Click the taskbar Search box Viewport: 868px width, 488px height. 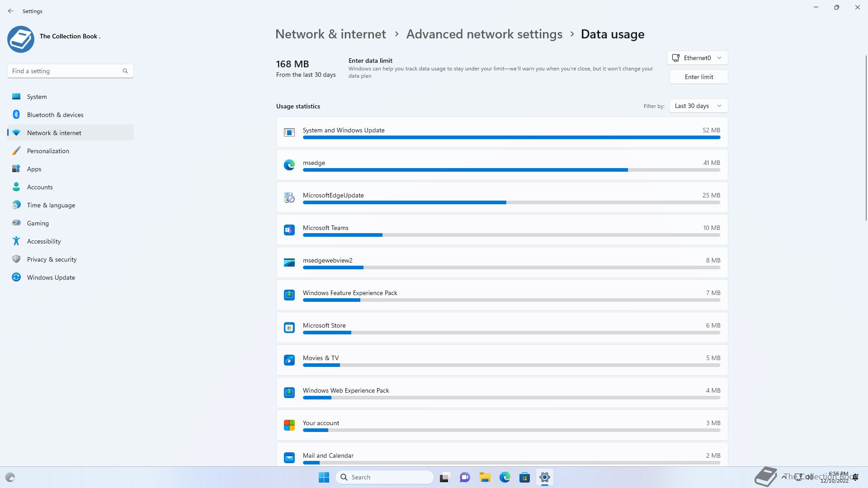point(385,477)
